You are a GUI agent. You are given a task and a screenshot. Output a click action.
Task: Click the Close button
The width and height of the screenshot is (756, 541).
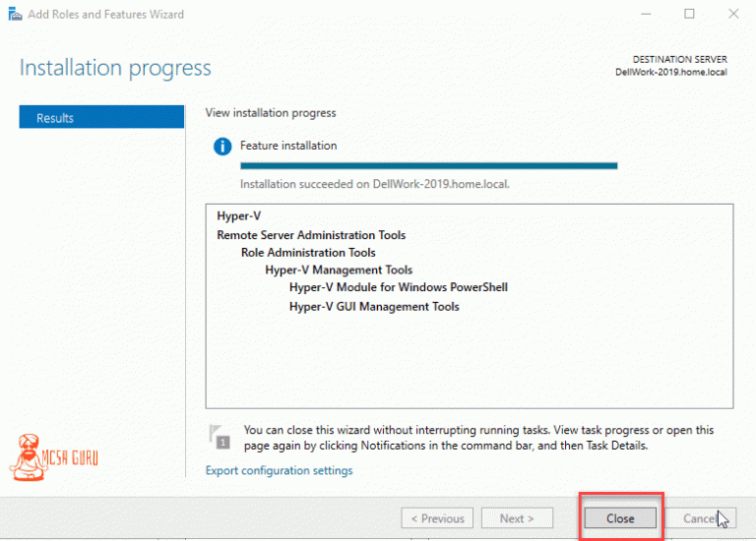coord(620,518)
